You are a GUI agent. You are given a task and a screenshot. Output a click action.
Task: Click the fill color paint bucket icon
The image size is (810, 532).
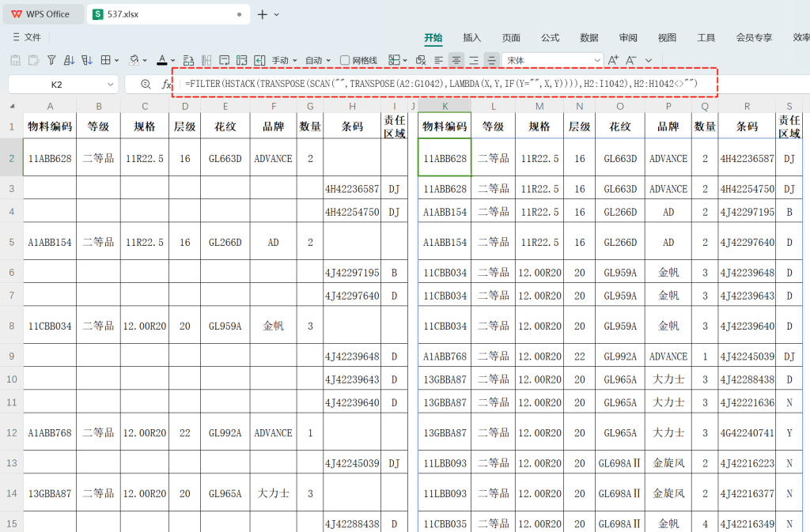click(x=134, y=60)
